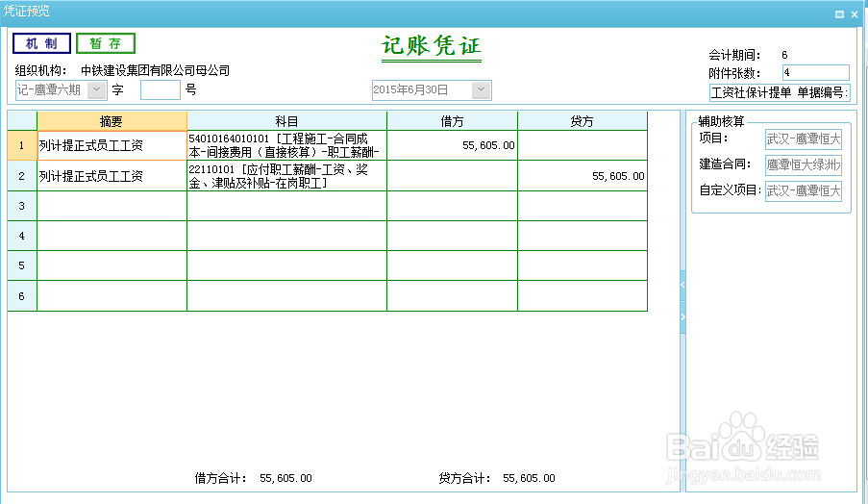The image size is (868, 504).
Task: Maximize the 凭证预览 window
Action: click(839, 14)
